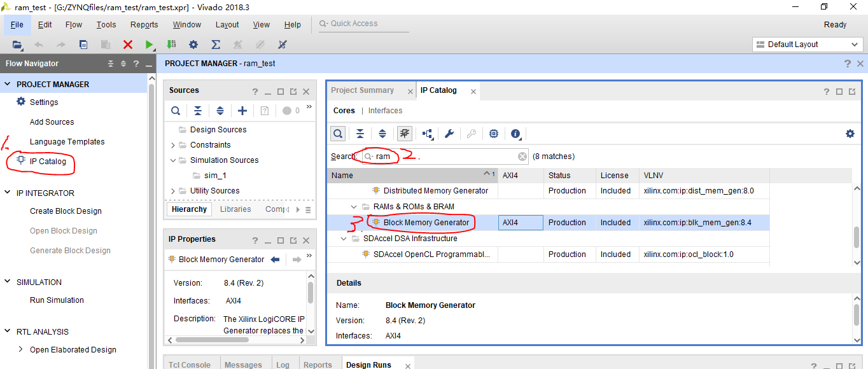Viewport: 868px width, 369px height.
Task: Click the copy icon in main toolbar
Action: 83,45
